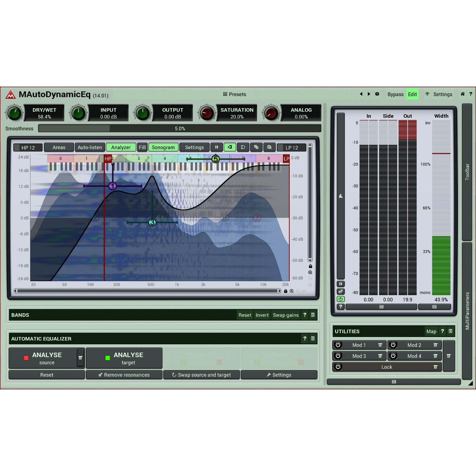Click the Smoothness slider bar
The image size is (476, 476).
click(x=180, y=129)
